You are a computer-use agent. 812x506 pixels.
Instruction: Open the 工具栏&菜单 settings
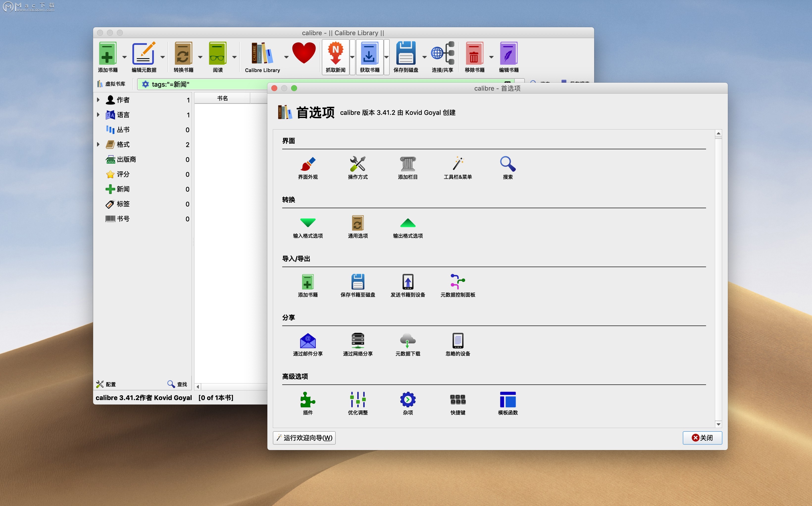click(458, 168)
